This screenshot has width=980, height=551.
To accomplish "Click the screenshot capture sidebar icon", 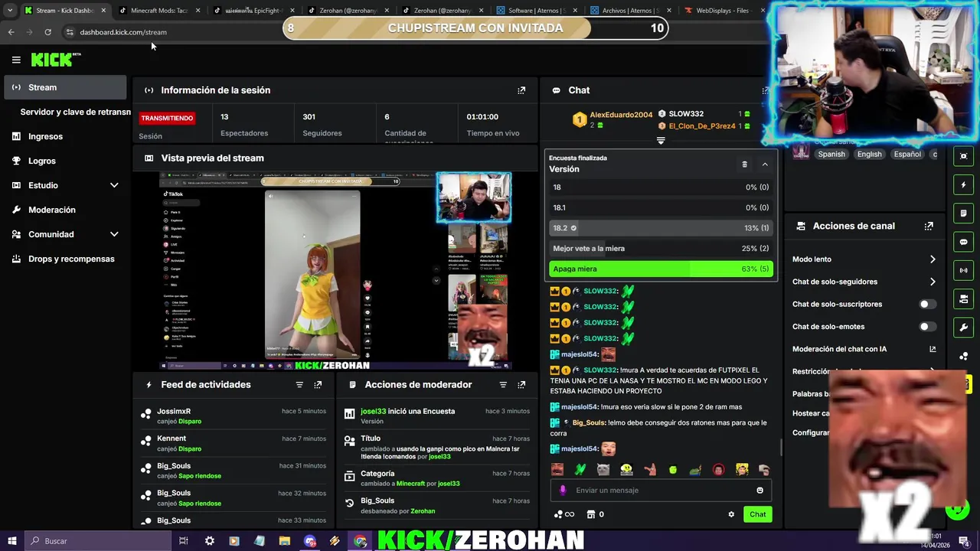I will pos(963,156).
